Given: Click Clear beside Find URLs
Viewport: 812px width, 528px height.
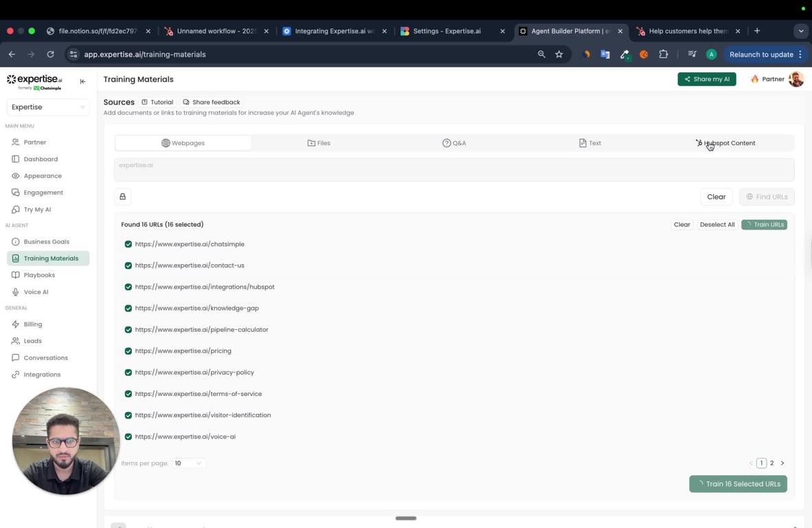Looking at the screenshot, I should (x=717, y=197).
